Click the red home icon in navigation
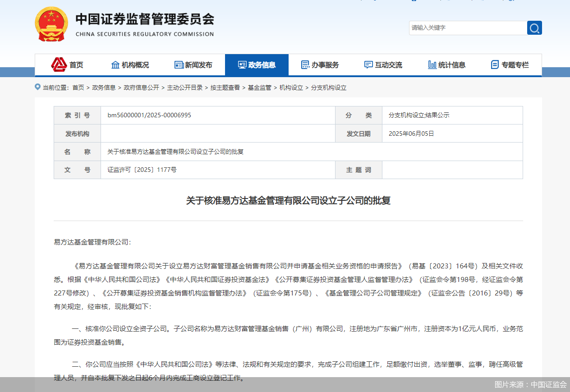570x392 pixels. 59,65
